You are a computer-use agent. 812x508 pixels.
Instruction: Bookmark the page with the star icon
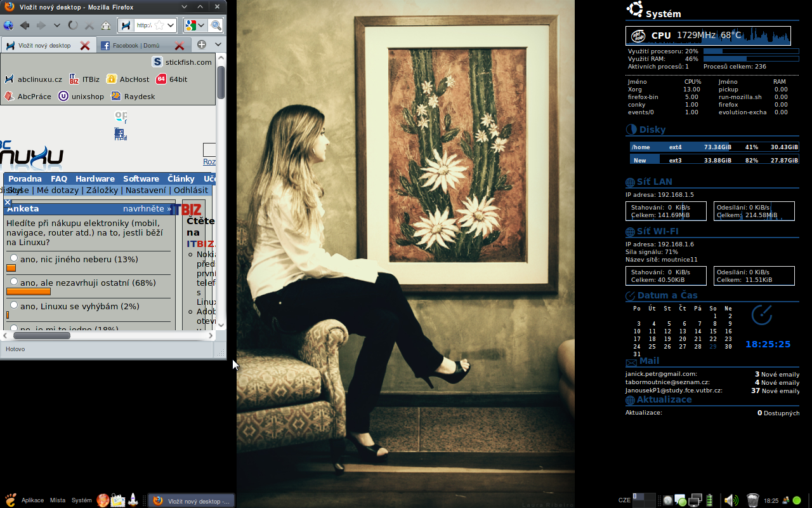point(159,25)
